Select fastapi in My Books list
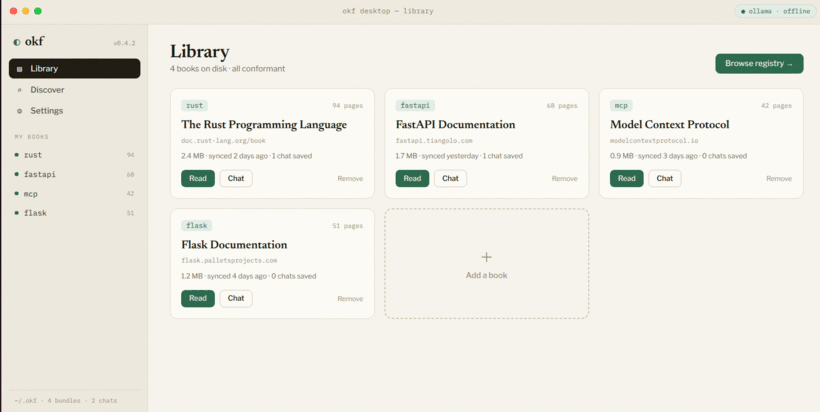Image resolution: width=820 pixels, height=412 pixels. pos(74,174)
